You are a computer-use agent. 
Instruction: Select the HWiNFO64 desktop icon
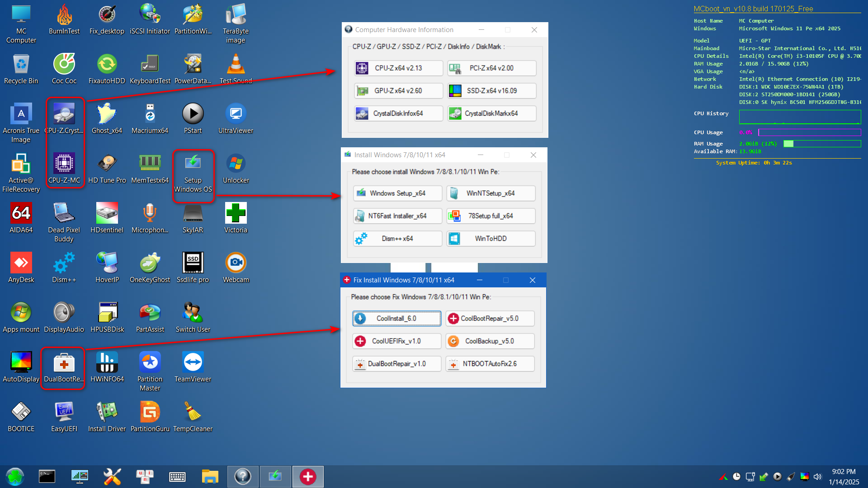(107, 362)
